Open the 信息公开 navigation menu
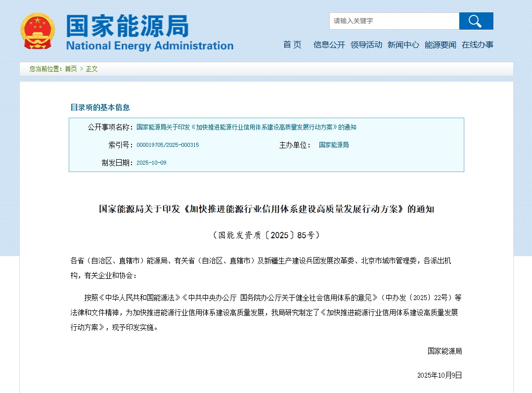The image size is (532, 393). point(329,44)
